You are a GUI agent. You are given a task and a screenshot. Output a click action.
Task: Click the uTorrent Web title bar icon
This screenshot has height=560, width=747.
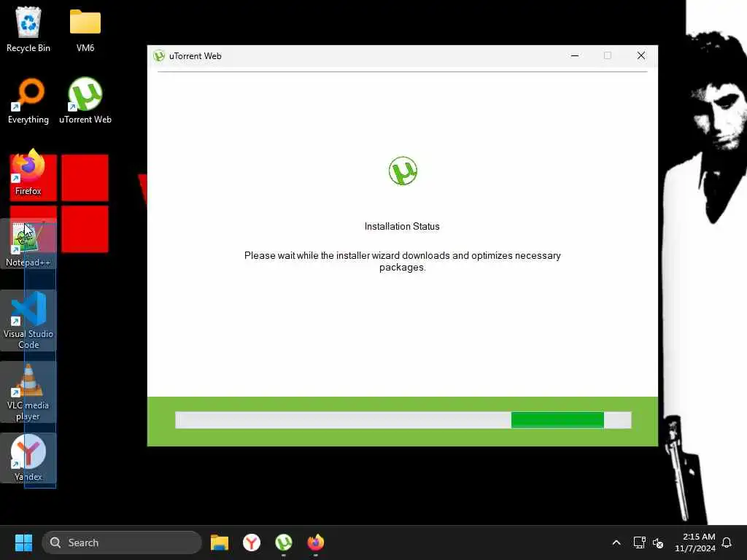point(159,55)
